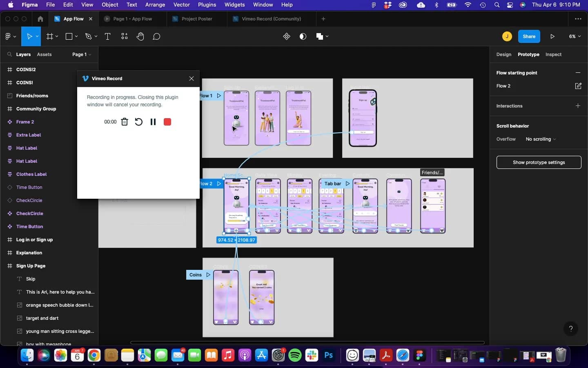Viewport: 588px width, 368px height.
Task: Select the Comment tool
Action: 156,36
